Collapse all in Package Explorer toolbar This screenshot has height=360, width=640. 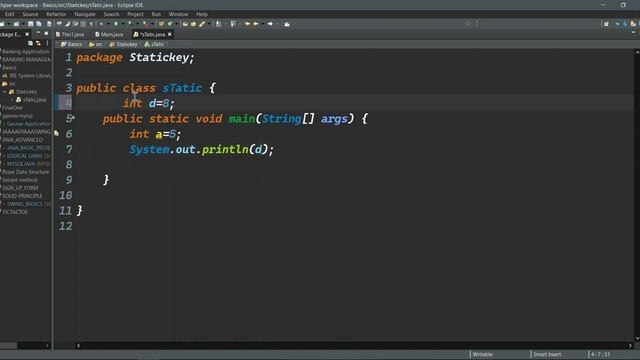click(x=30, y=43)
